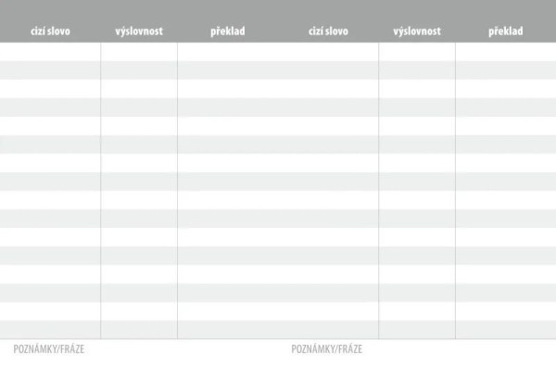Select last gray cell under left 'cizí slovo'
Viewport: 556px width, 392px height.
coord(50,330)
